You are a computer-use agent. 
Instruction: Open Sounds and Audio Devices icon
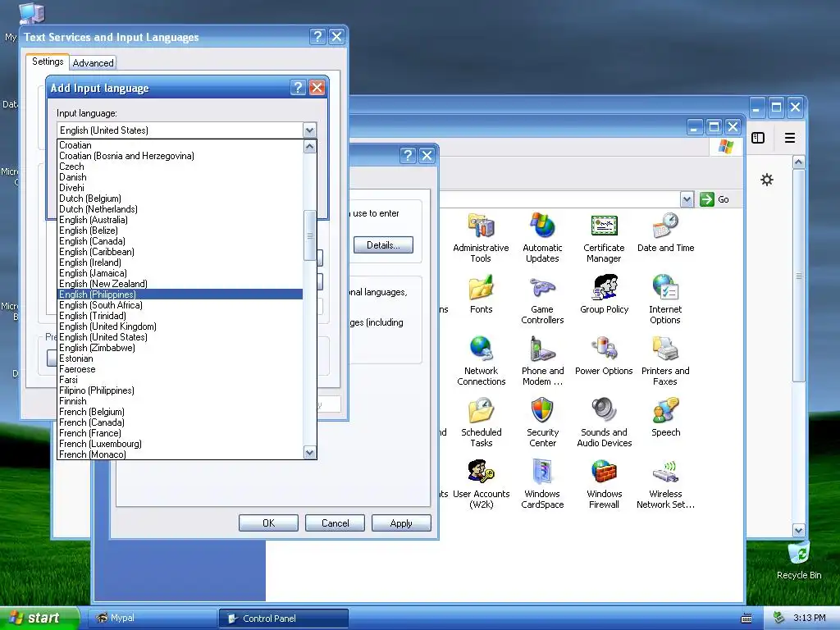[604, 423]
